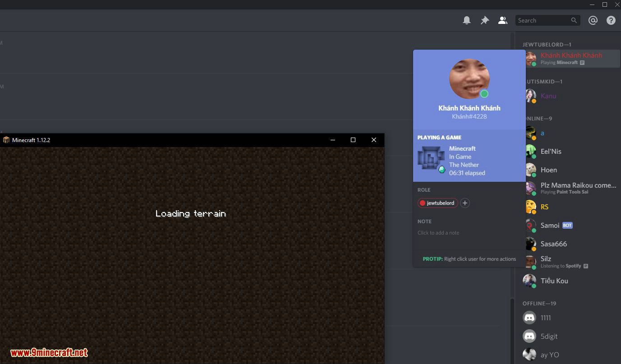This screenshot has height=364, width=621.
Task: Close the Minecraft 1.12.2 window
Action: pyautogui.click(x=374, y=140)
